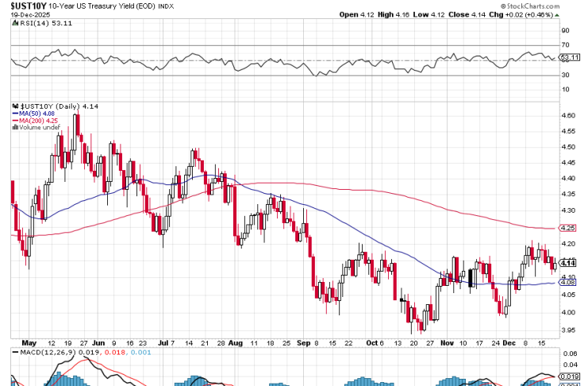Click the blue 4.08 MA(50) price tag
This screenshot has width=588, height=386.
tap(567, 282)
